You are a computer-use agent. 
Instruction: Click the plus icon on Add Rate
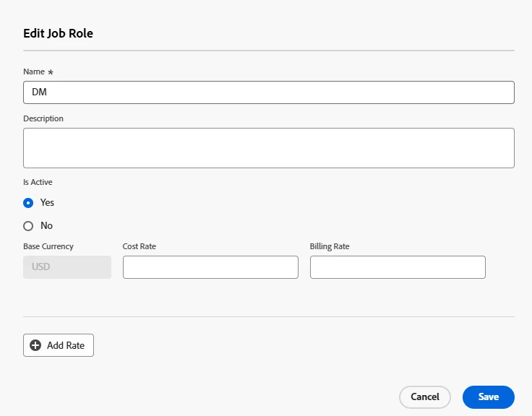tap(35, 345)
